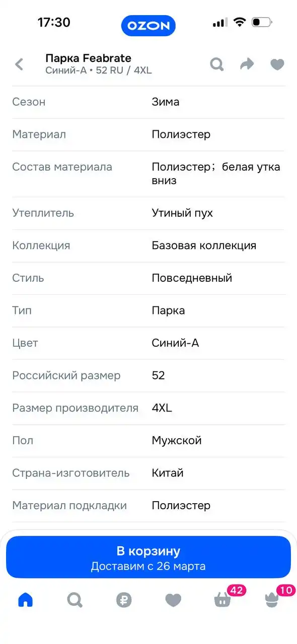Tap the product title Парка Feabrate
This screenshot has height=644, width=297.
88,58
